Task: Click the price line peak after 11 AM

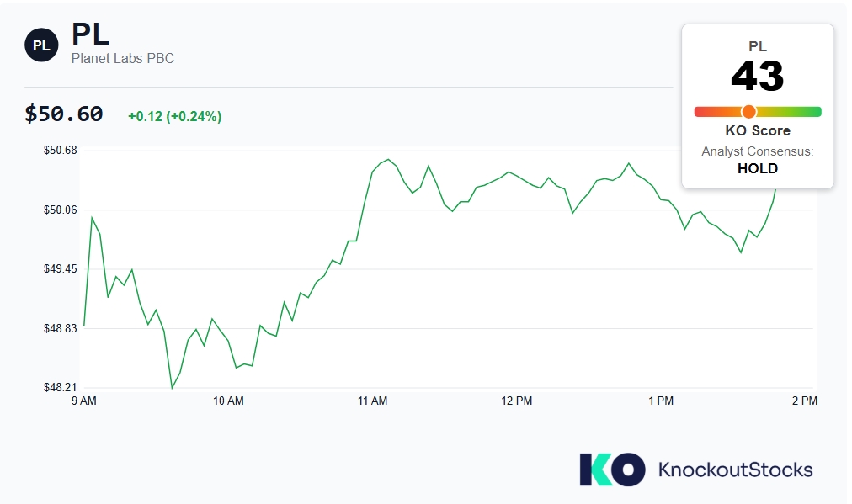Action: click(x=388, y=160)
